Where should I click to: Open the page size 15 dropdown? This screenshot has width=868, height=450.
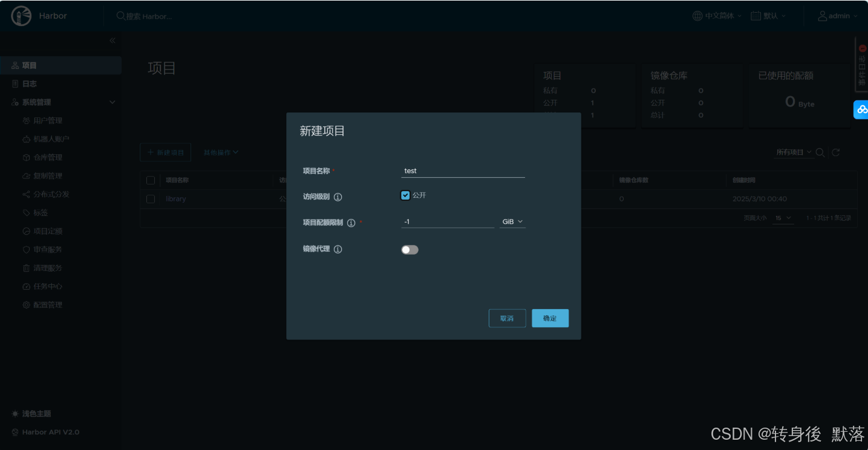point(783,218)
